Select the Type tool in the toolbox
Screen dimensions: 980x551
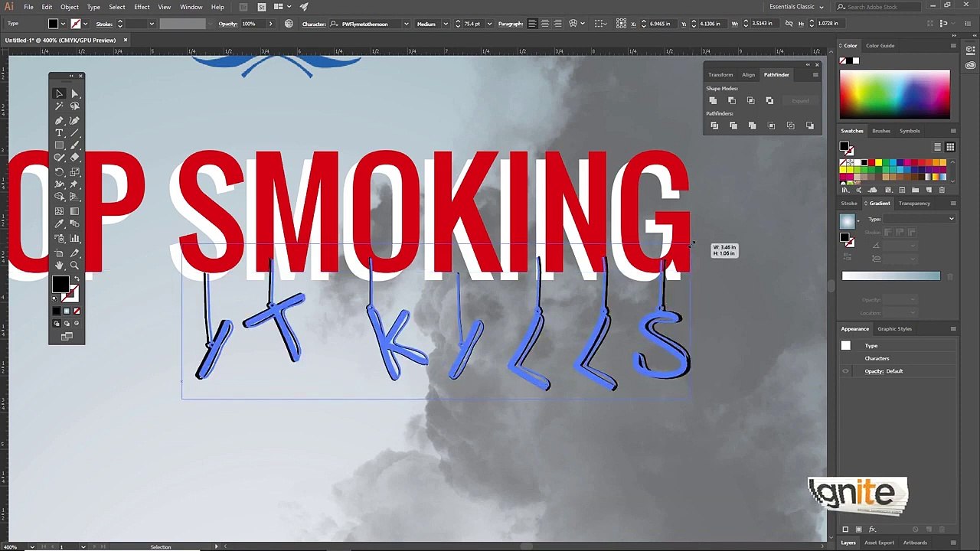59,133
